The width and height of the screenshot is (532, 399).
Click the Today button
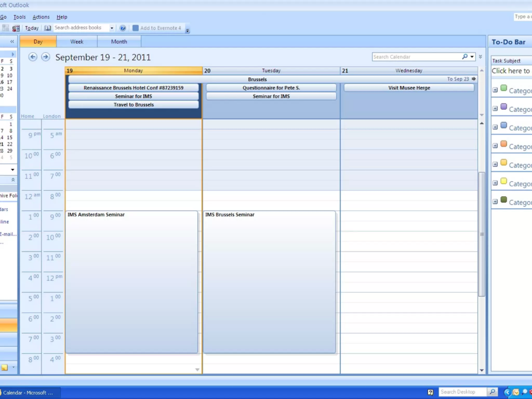(x=32, y=28)
